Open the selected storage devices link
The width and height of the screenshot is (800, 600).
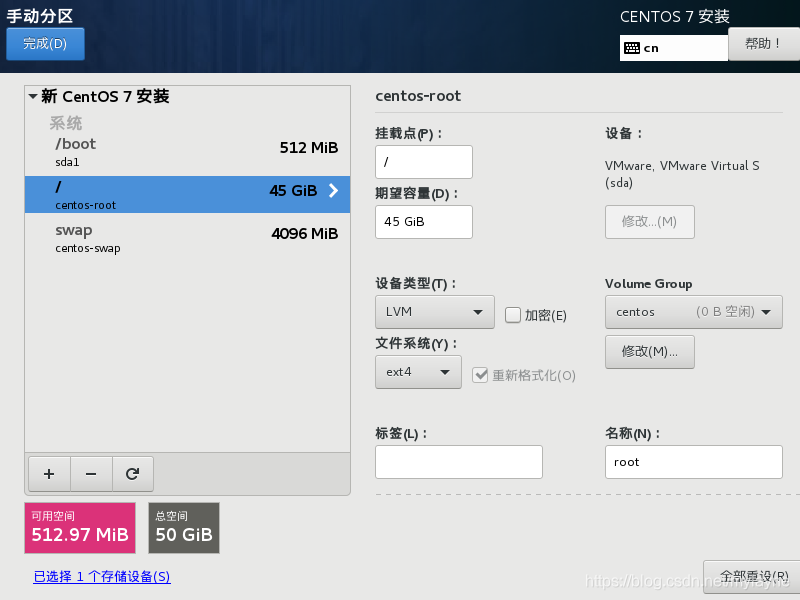tap(102, 577)
